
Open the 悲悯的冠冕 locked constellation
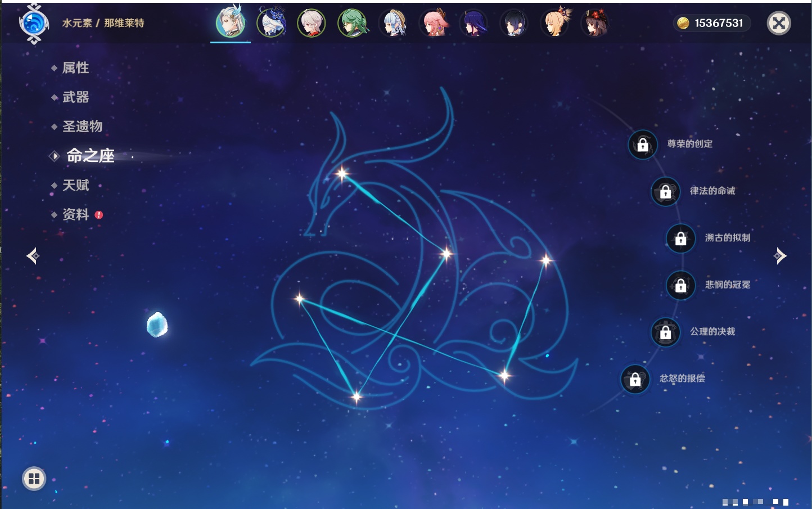[680, 285]
